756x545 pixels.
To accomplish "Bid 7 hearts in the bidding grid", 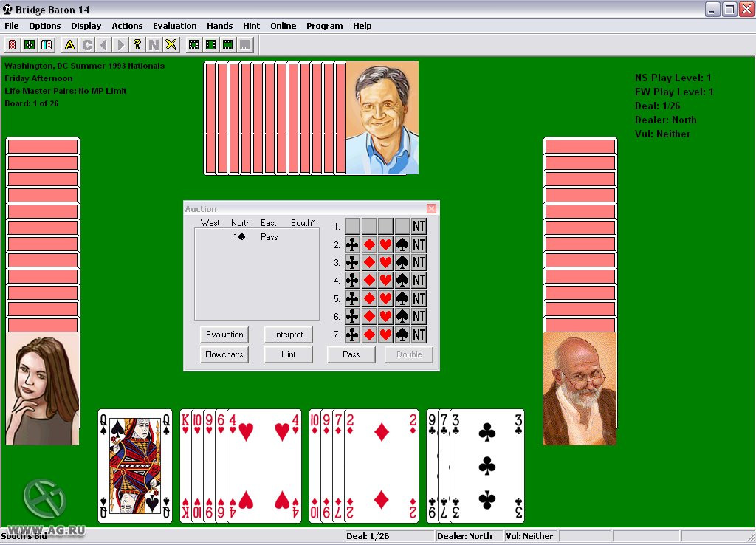I will 385,335.
